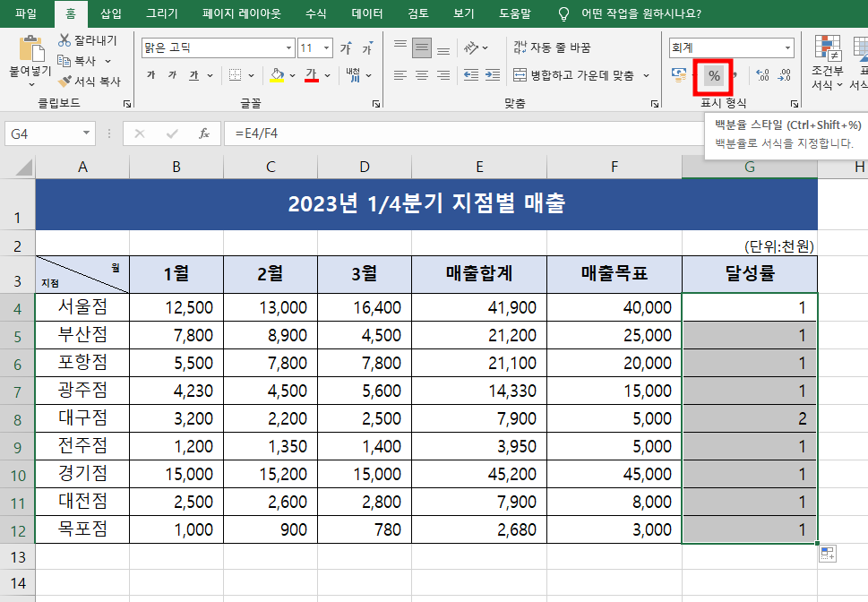Open the Name Box dropdown next to G4
This screenshot has width=868, height=602.
coord(86,133)
